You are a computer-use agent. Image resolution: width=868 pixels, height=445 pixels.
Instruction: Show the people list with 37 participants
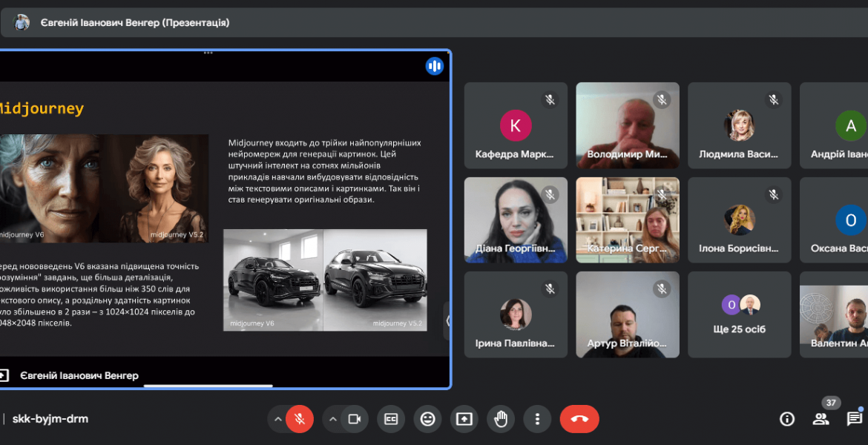pyautogui.click(x=821, y=419)
